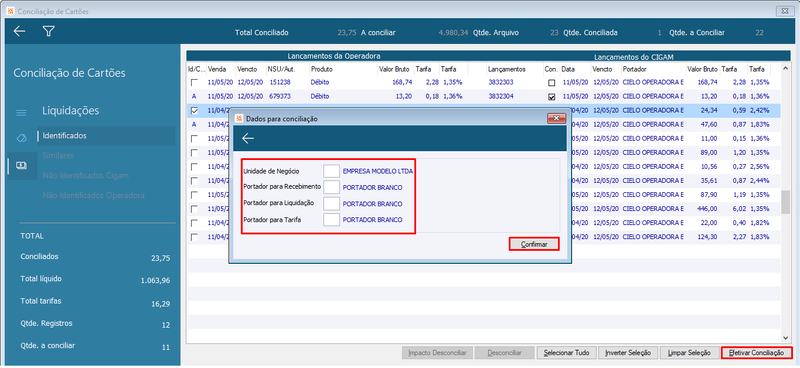Click the Selecionar Tudo button

tap(566, 353)
